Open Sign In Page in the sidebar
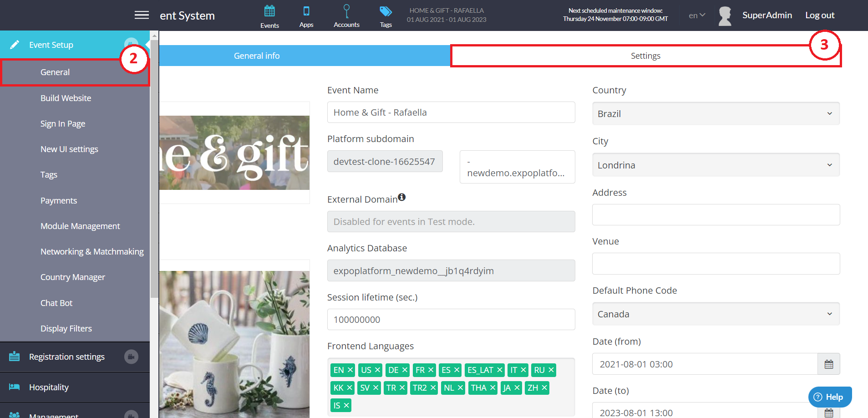The height and width of the screenshot is (418, 868). [x=63, y=123]
